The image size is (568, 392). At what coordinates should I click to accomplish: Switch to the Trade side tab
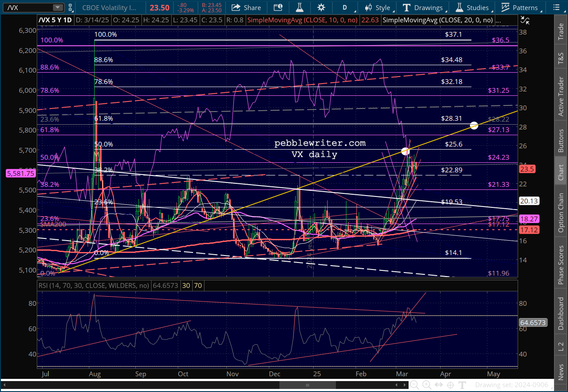click(561, 30)
